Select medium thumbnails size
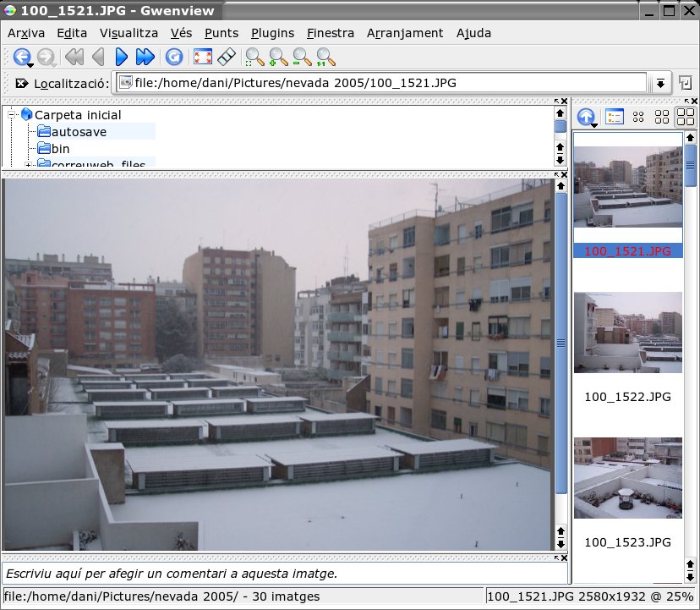 click(662, 117)
